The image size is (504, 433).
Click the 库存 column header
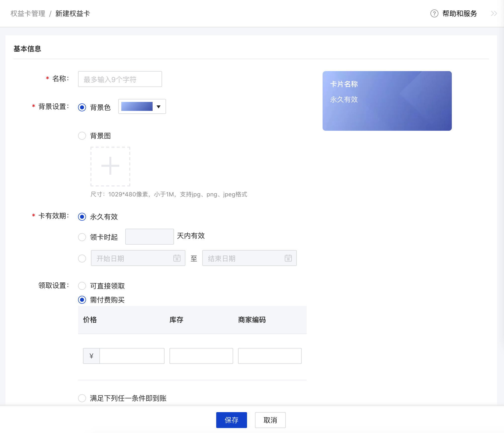click(x=176, y=320)
